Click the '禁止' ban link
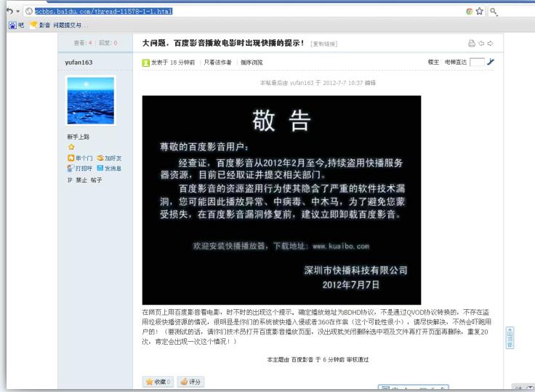 coord(81,180)
